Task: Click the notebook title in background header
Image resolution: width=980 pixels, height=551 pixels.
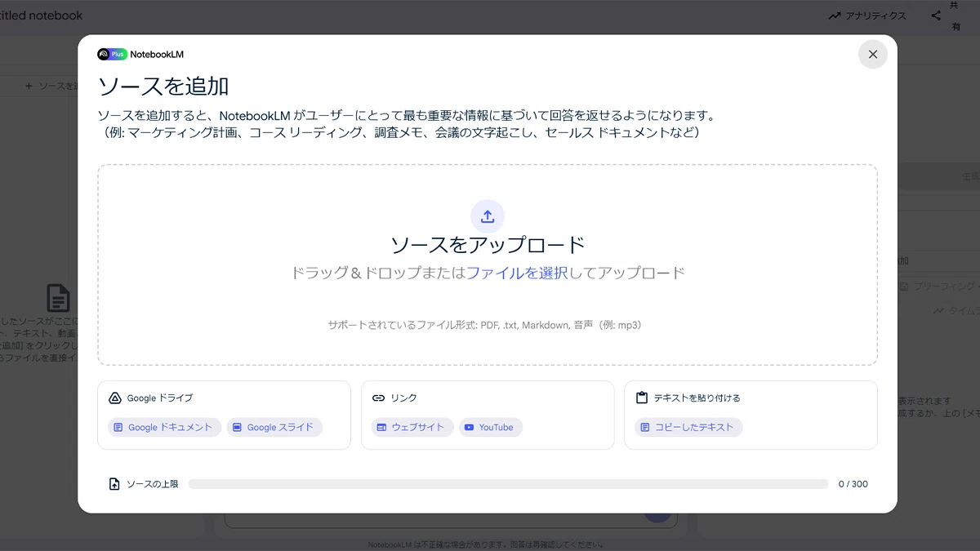Action: click(x=40, y=16)
